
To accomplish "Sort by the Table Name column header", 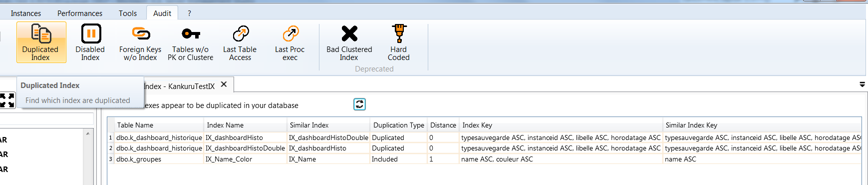I will point(159,125).
